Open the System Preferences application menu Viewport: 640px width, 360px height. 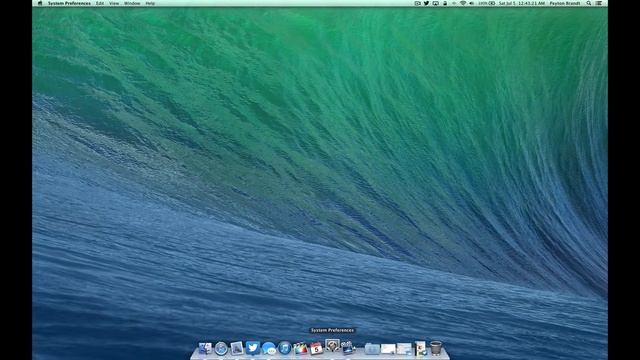tap(69, 3)
